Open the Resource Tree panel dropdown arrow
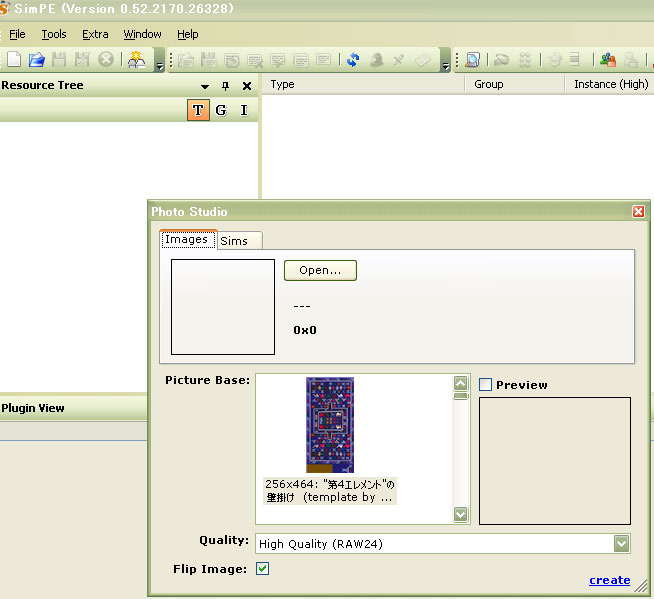Screen dimensions: 654x599 pyautogui.click(x=205, y=87)
